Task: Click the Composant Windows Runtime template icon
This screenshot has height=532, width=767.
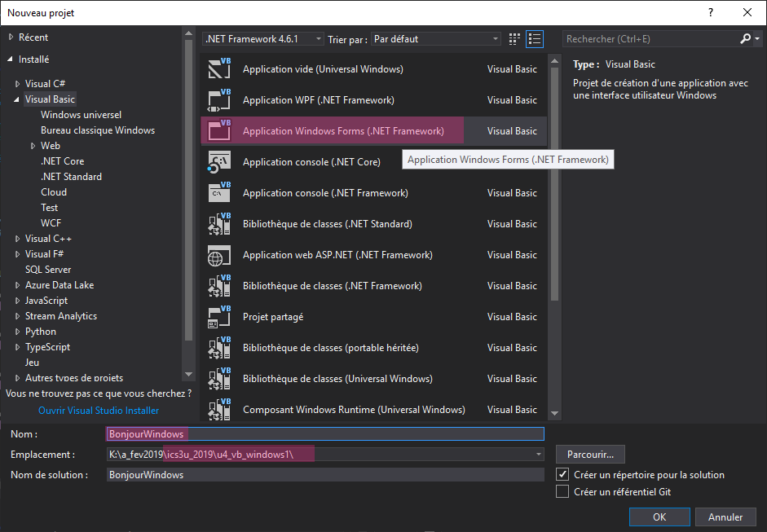Action: [x=219, y=409]
